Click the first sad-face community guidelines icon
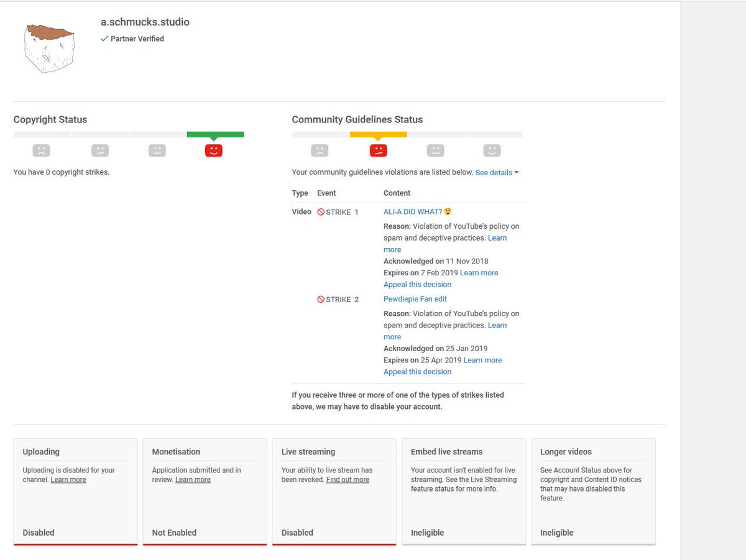Viewport: 746px width, 560px height. (x=320, y=150)
